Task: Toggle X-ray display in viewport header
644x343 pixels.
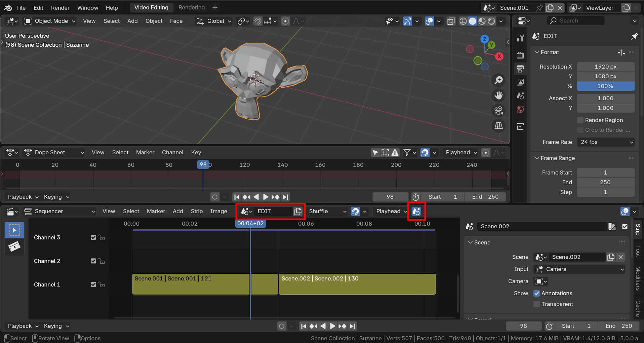Action: coord(451,21)
